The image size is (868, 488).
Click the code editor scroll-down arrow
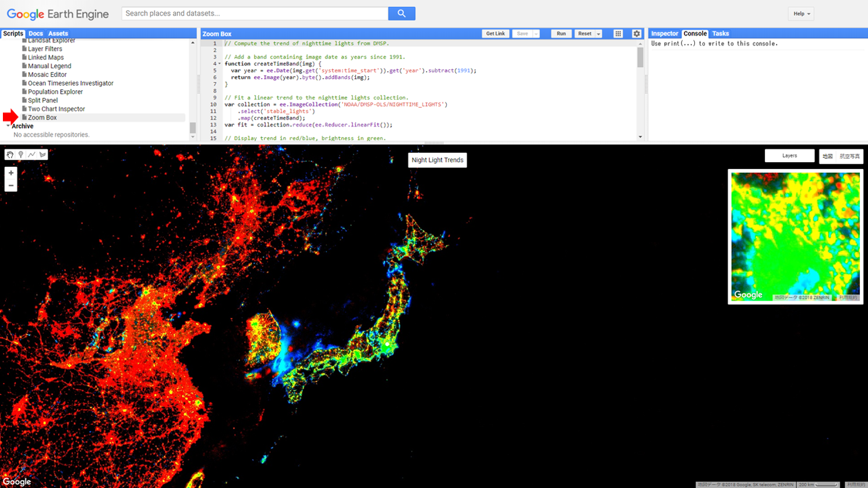pos(640,137)
